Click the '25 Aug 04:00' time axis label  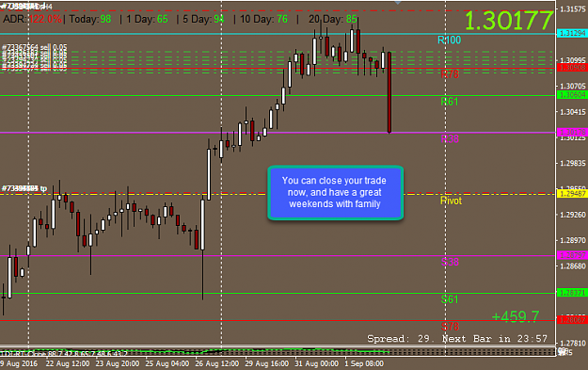pos(167,363)
